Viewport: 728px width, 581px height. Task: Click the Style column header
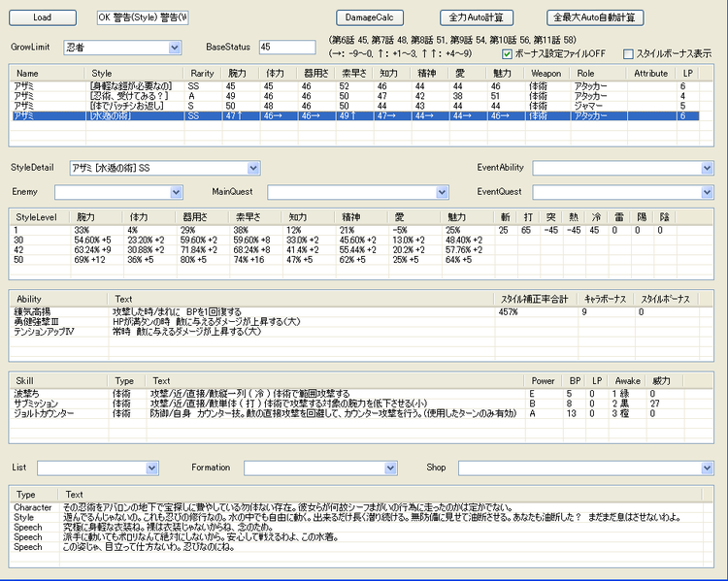click(135, 74)
